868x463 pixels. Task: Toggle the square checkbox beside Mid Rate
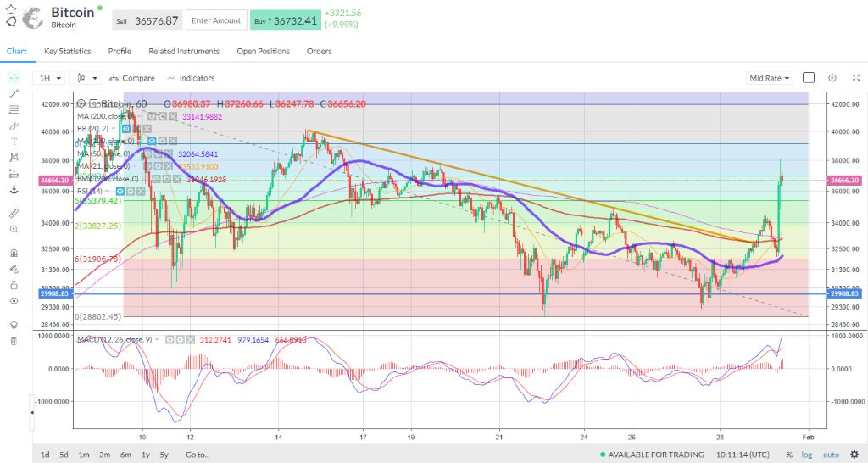(809, 77)
